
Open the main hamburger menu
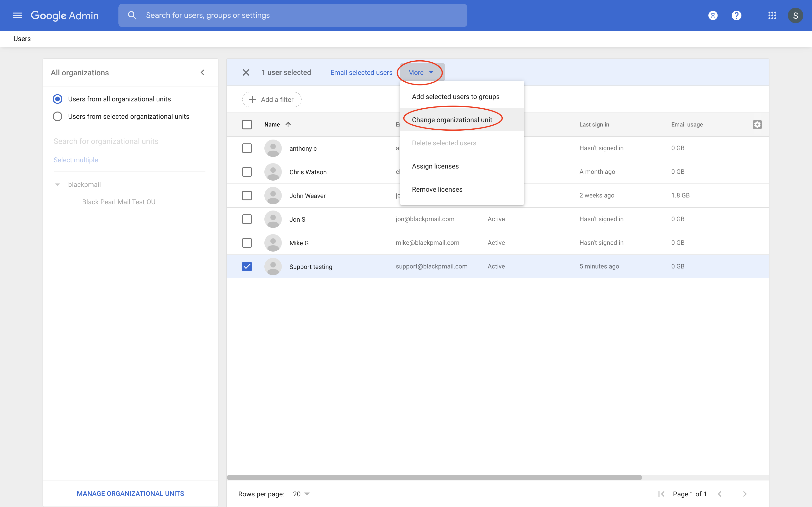click(x=17, y=15)
